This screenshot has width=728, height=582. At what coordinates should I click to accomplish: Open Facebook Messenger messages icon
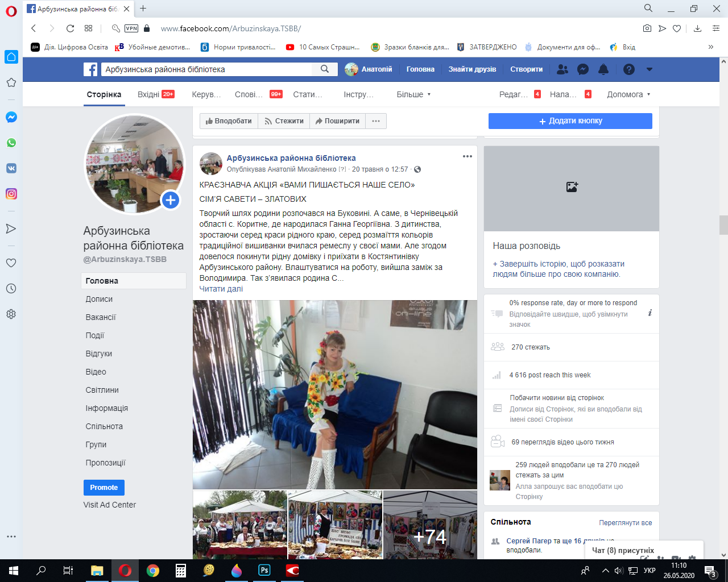(x=583, y=69)
